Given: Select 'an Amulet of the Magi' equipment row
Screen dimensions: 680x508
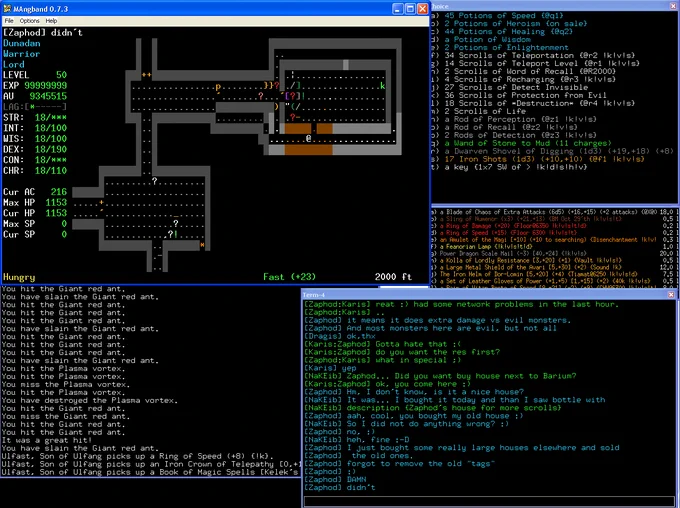Looking at the screenshot, I should pyautogui.click(x=553, y=240).
